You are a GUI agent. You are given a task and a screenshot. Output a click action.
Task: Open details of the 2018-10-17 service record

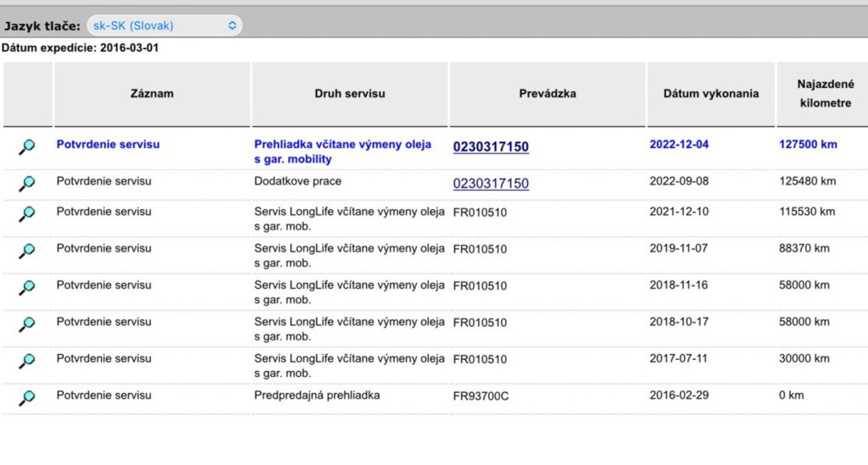26,324
